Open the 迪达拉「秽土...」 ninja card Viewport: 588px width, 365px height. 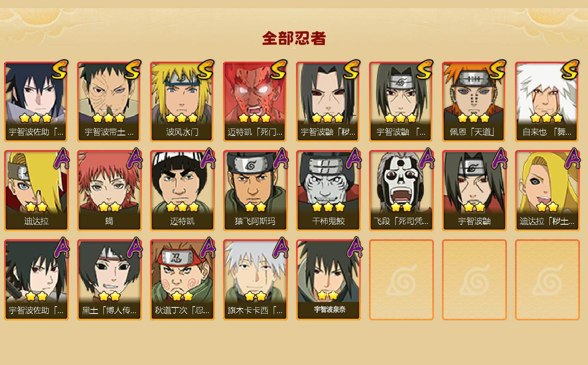[x=547, y=191]
